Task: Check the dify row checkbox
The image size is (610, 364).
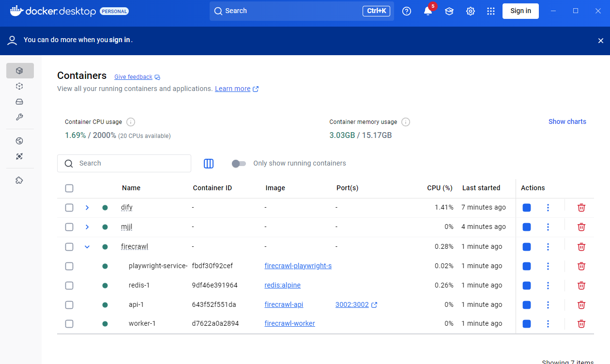Action: (69, 208)
